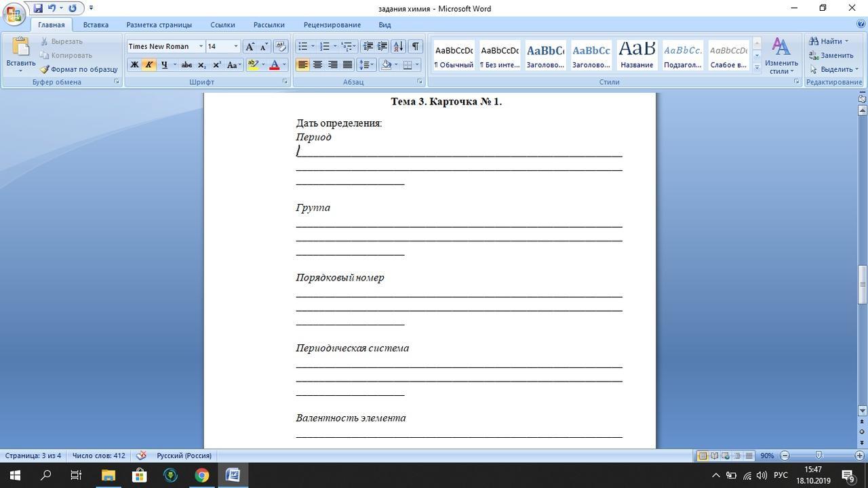This screenshot has height=488, width=868.
Task: Open Word help via the question mark
Action: pyautogui.click(x=861, y=24)
